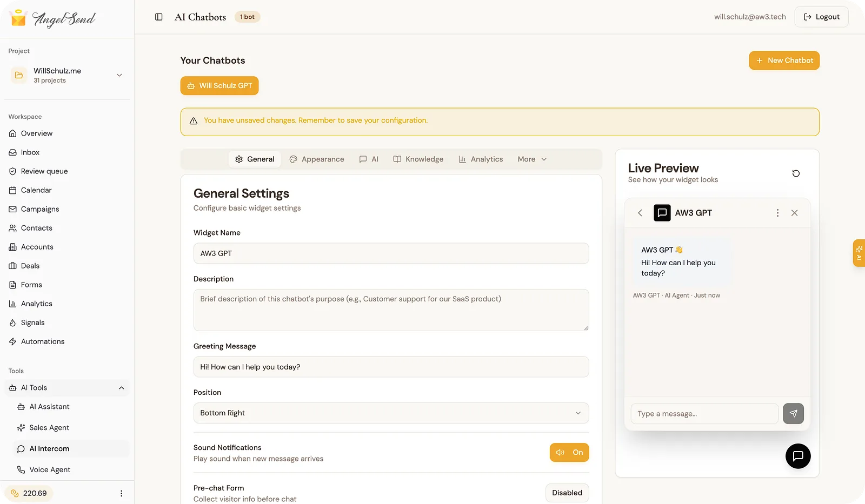Click the New Chatbot button

point(784,61)
